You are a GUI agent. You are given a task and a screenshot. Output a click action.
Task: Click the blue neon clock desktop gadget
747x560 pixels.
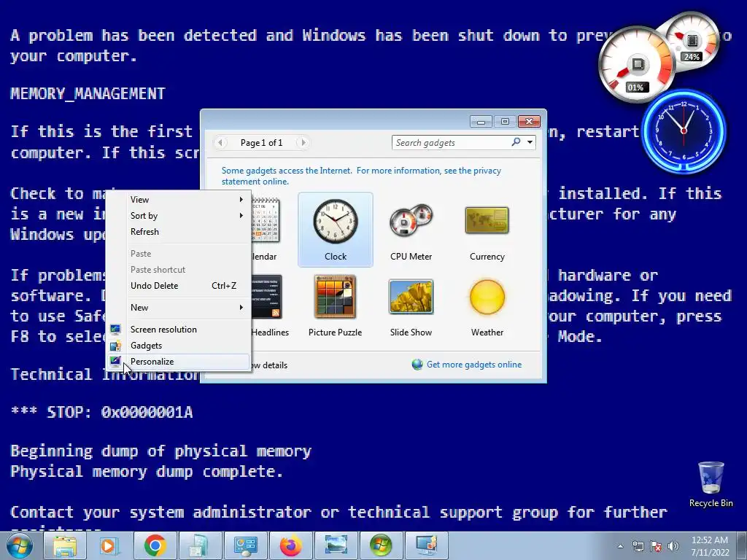click(684, 131)
